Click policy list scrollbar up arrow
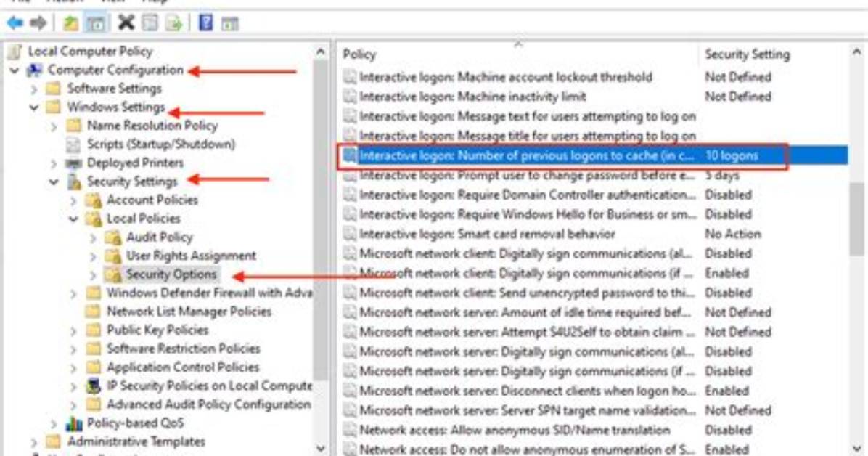 click(857, 52)
